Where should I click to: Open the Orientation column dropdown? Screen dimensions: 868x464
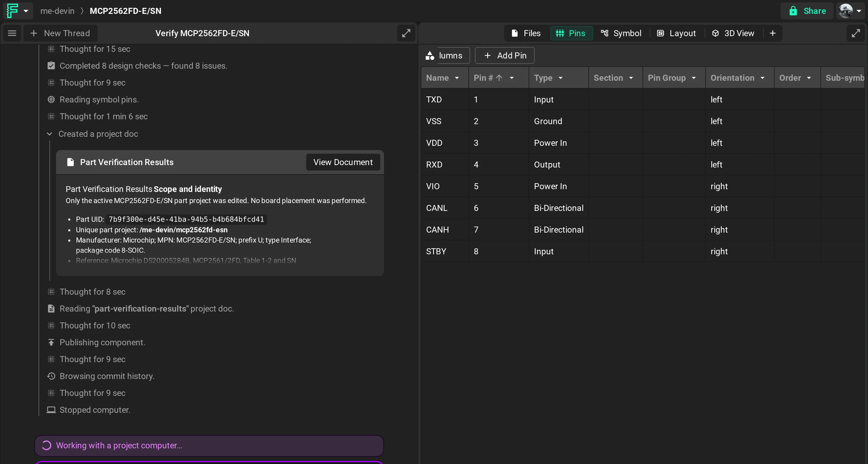point(763,78)
